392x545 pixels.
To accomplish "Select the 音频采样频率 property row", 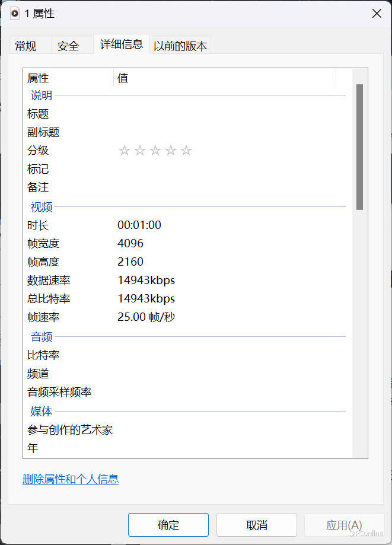I will (x=186, y=393).
